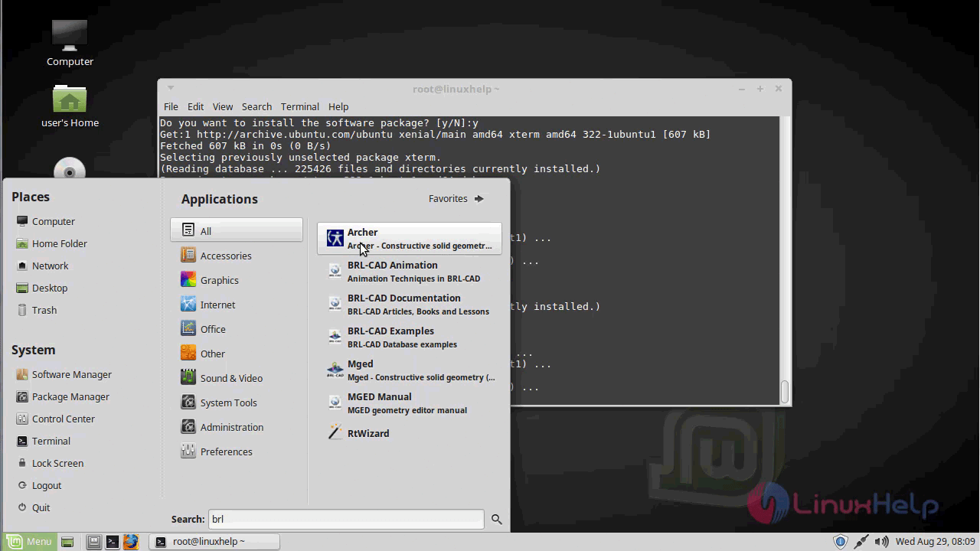Select the Administration category
The width and height of the screenshot is (980, 551).
(237, 427)
